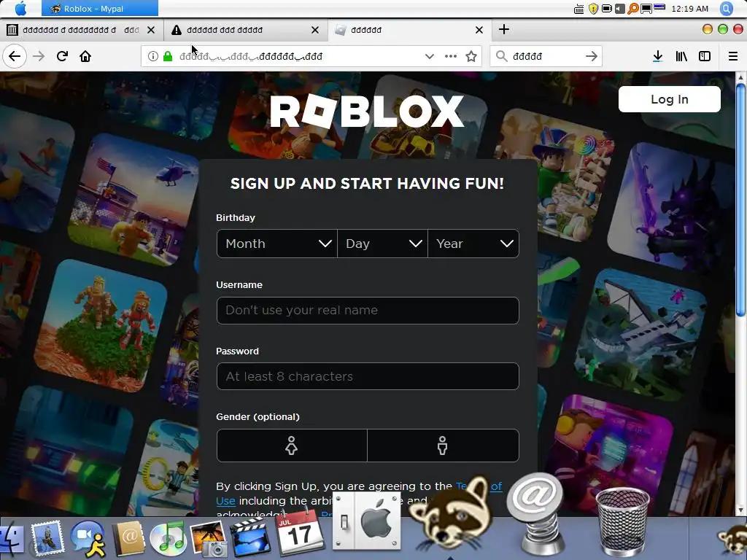Open the iCal calendar icon in the dock

[299, 532]
